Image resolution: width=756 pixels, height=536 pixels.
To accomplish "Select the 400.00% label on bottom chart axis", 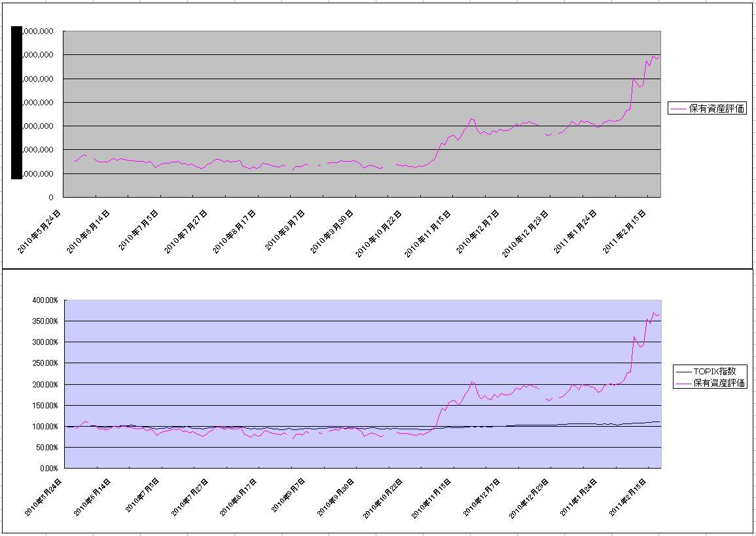I will point(45,300).
